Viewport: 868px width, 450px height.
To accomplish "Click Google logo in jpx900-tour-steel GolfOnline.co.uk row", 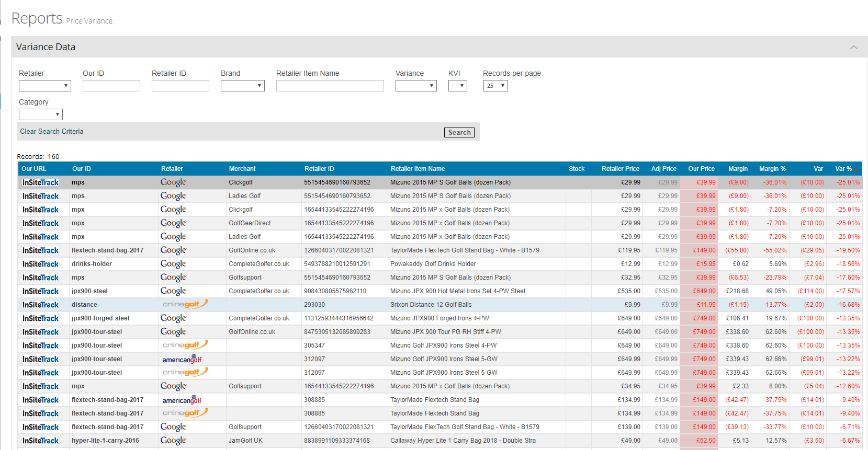I will tap(173, 332).
